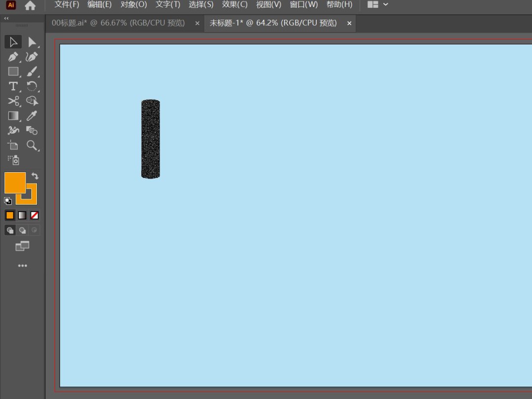Screen dimensions: 532x399
Task: Choose the Eyedropper tool
Action: 32,116
